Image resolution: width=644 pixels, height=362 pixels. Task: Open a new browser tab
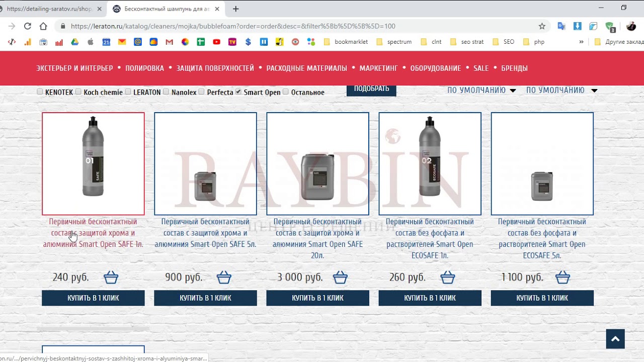[235, 9]
